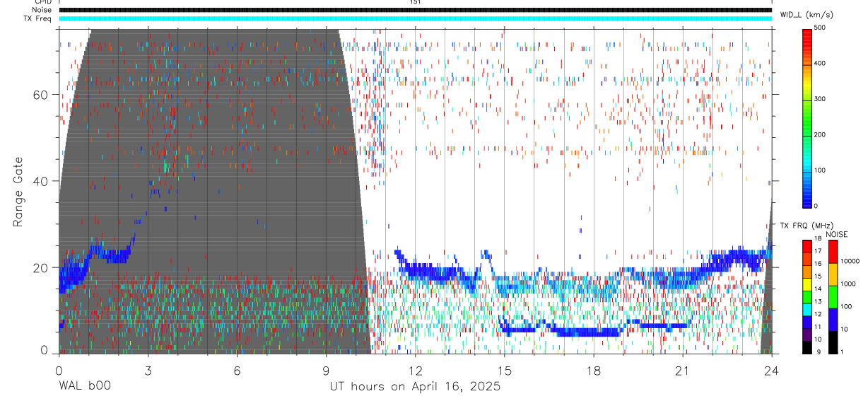Click the cyan TX Freq strip above the plot

tap(415, 18)
